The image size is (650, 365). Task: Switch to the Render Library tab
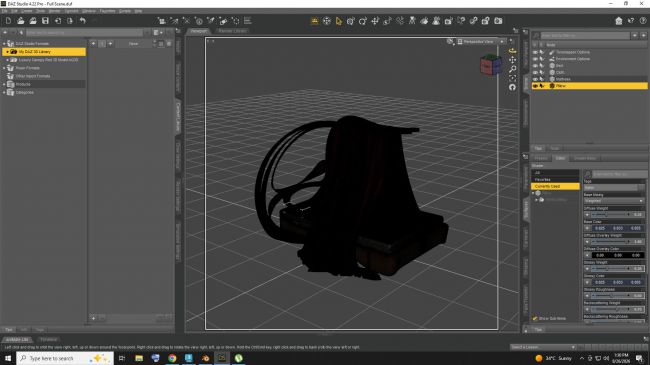(x=232, y=31)
